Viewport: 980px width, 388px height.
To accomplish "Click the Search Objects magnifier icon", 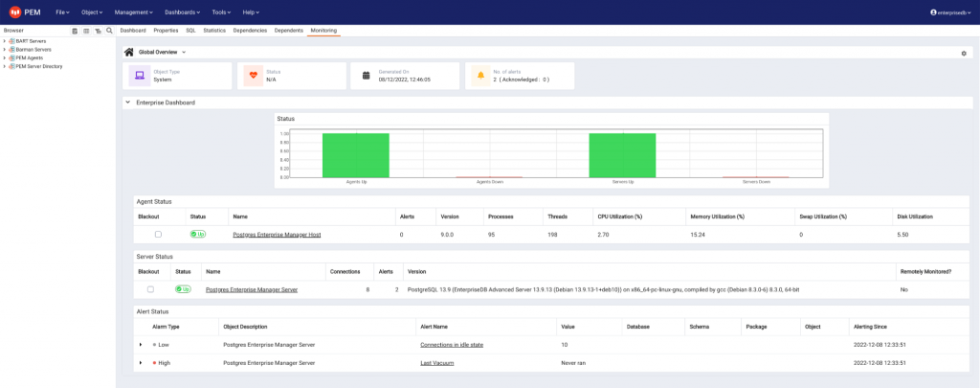I will pyautogui.click(x=109, y=31).
